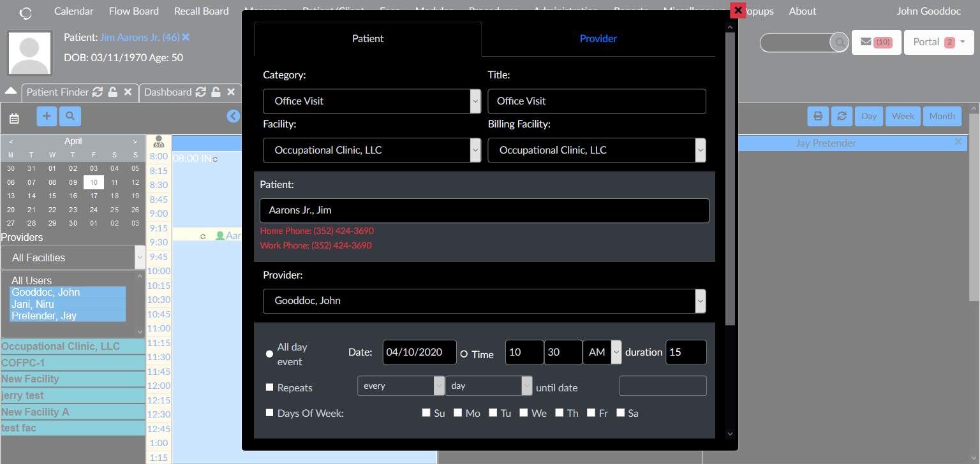Click the refresh icon on Patient Finder tab

click(x=97, y=92)
